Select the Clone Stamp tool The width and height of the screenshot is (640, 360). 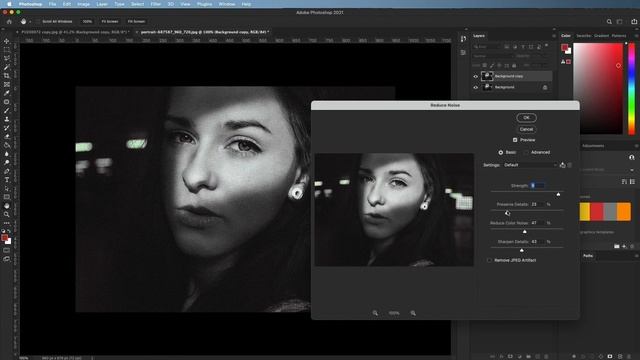(x=7, y=119)
